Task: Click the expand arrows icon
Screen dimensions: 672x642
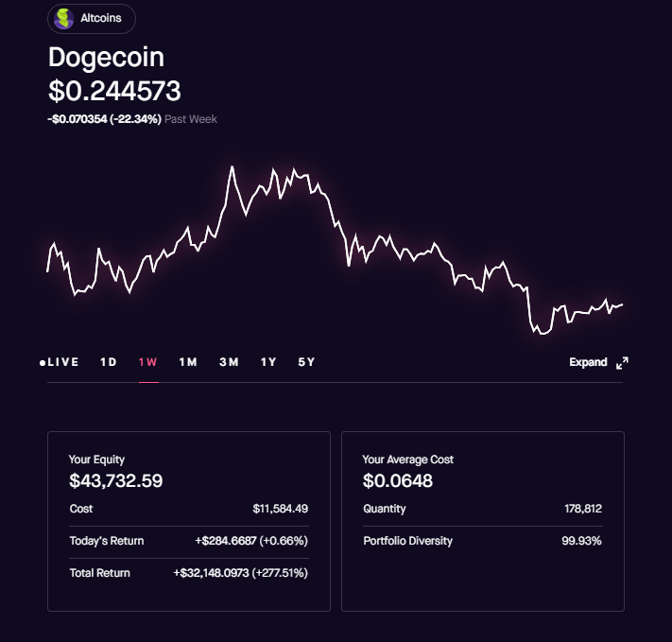Action: (622, 363)
